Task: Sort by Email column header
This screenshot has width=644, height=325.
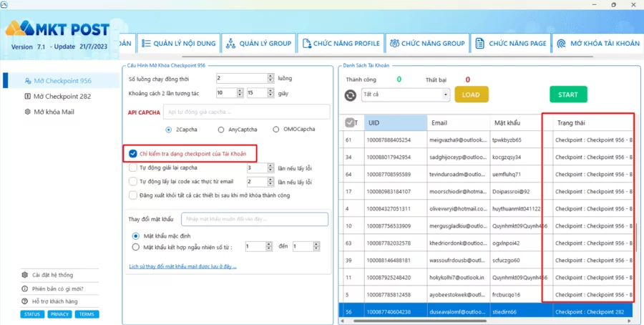Action: (459, 123)
